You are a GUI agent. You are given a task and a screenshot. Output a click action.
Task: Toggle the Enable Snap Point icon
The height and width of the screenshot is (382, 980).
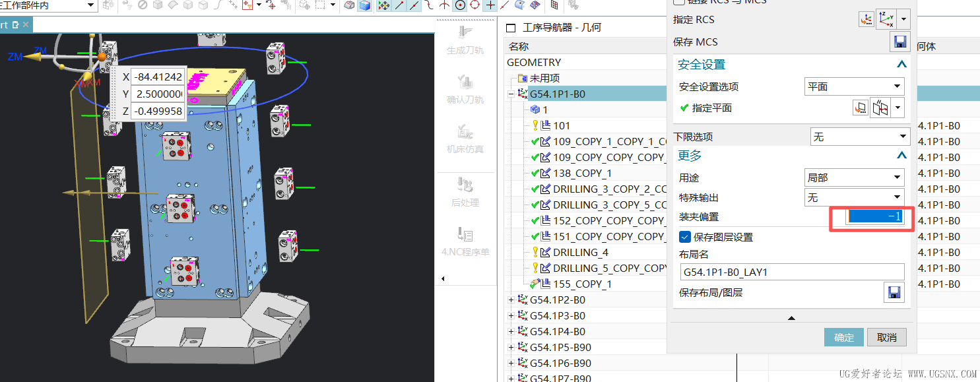385,6
